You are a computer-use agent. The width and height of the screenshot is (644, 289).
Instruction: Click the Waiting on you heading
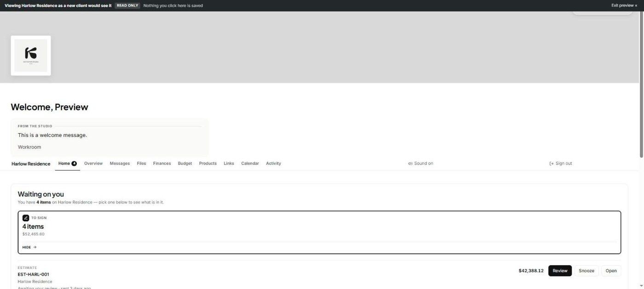pos(41,194)
